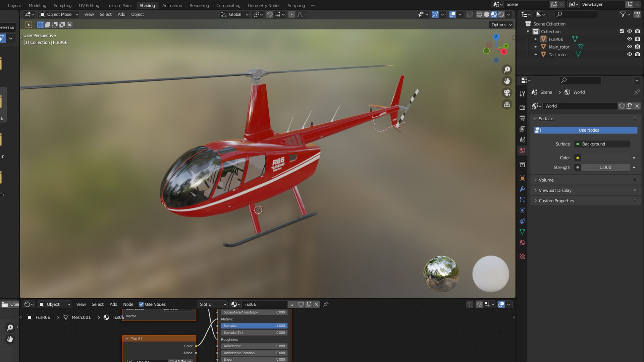Click the Specular 1.000 value field
The height and width of the screenshot is (362, 644).
point(254,326)
